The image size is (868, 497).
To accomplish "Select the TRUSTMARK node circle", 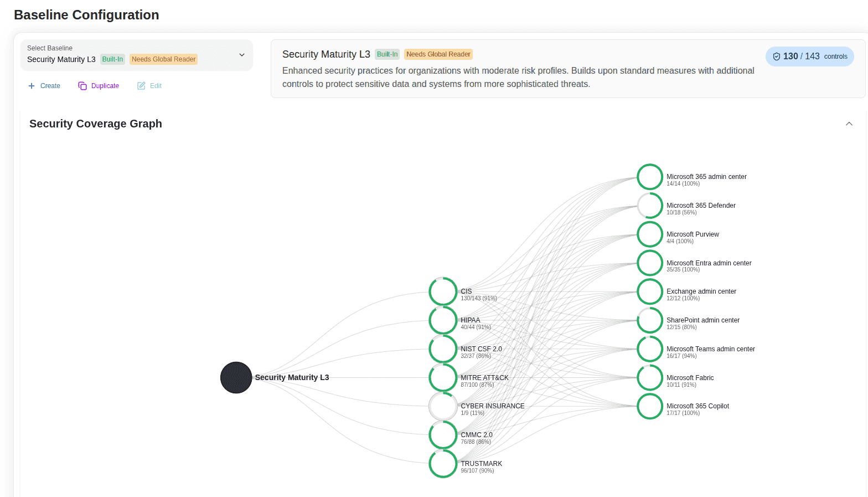I will 443,464.
